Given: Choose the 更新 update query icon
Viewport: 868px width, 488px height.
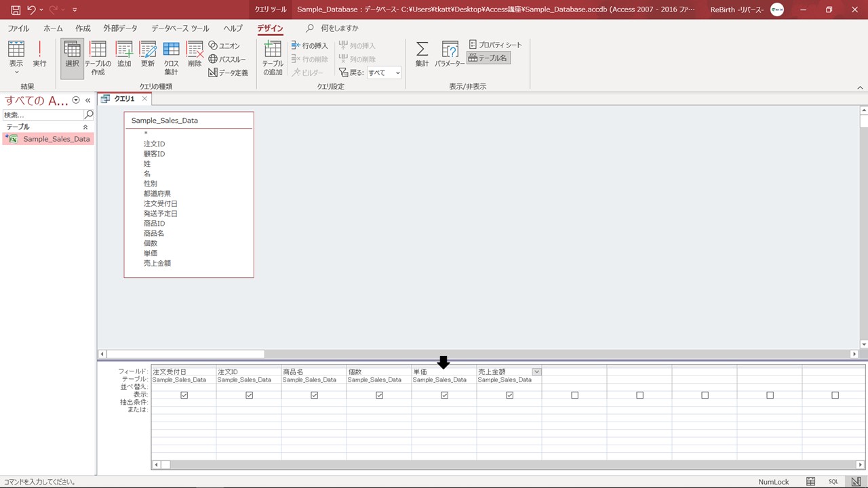Looking at the screenshot, I should pos(147,54).
